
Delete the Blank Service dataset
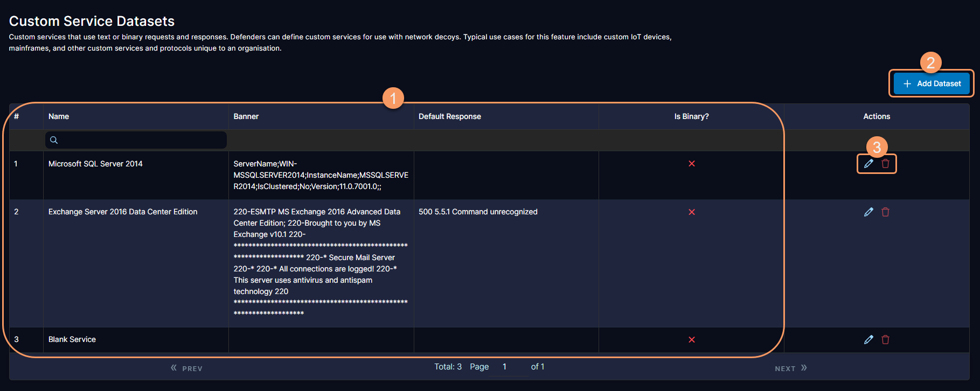click(885, 340)
